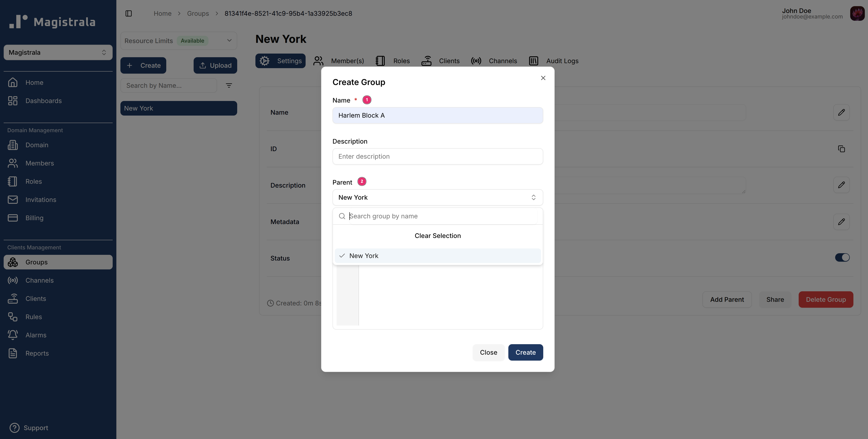
Task: Uncheck New York in the parent group list
Action: click(364, 256)
